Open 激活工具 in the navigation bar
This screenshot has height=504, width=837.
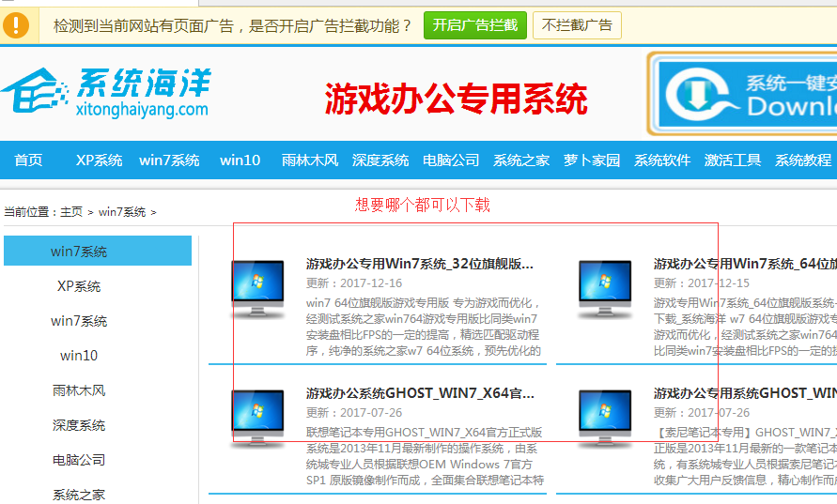pos(733,160)
